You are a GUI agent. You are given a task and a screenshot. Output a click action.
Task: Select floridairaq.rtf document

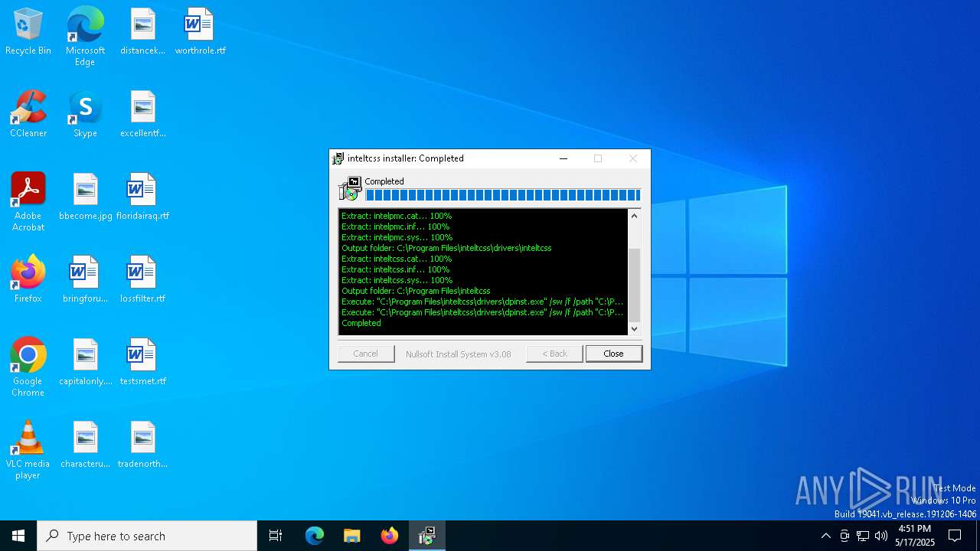tap(142, 197)
